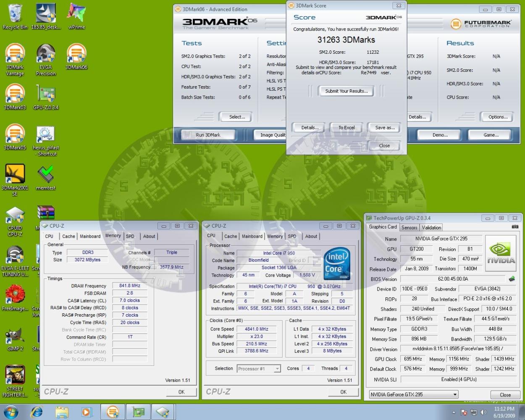Click the Core Speed value 4841.0 MHz
The image size is (525, 420).
(257, 329)
